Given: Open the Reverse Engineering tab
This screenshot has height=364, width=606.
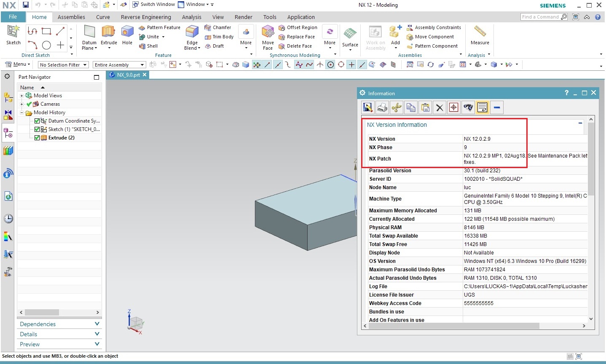Looking at the screenshot, I should [146, 17].
